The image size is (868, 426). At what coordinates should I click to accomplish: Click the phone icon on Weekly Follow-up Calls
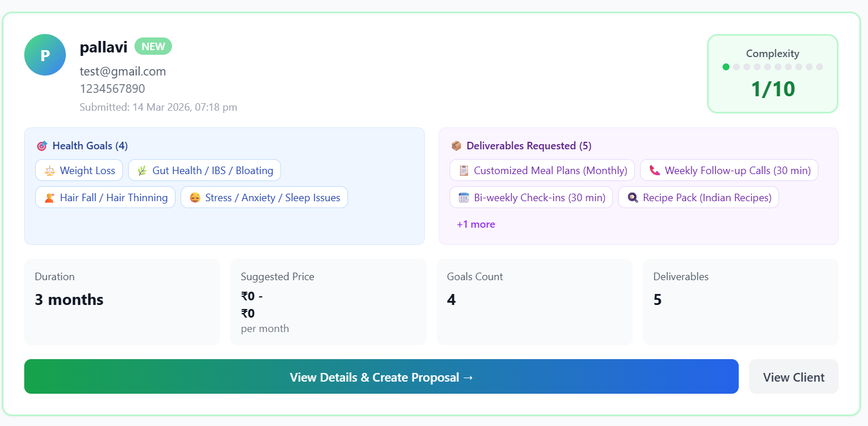click(x=654, y=171)
